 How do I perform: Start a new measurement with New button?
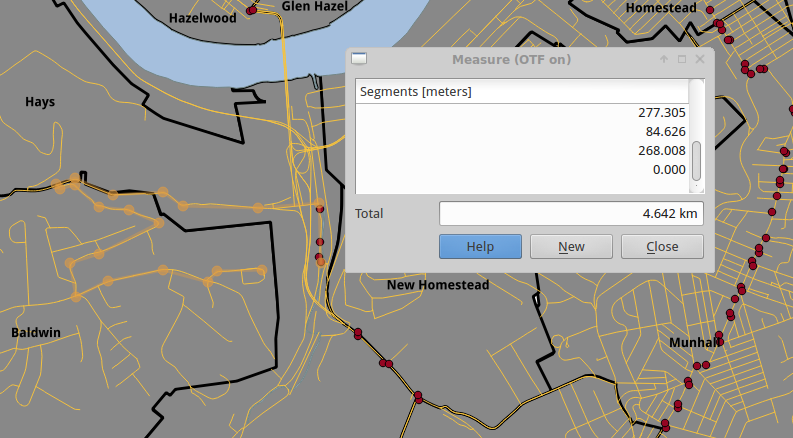click(x=571, y=247)
